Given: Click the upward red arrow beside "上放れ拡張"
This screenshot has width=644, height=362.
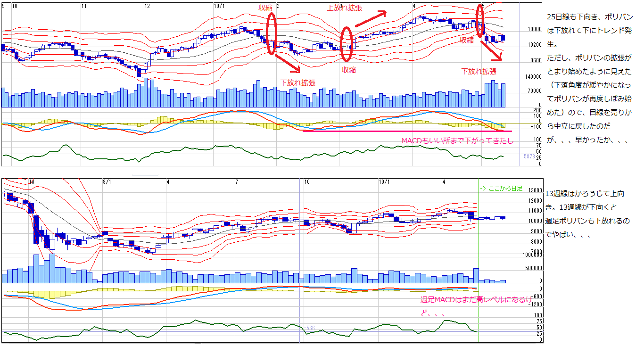Looking at the screenshot, I should [x=371, y=19].
